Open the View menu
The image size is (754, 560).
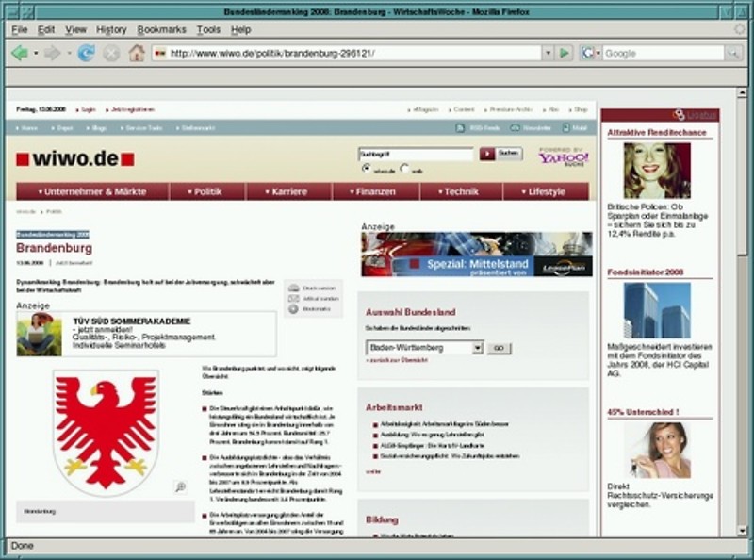(x=76, y=30)
